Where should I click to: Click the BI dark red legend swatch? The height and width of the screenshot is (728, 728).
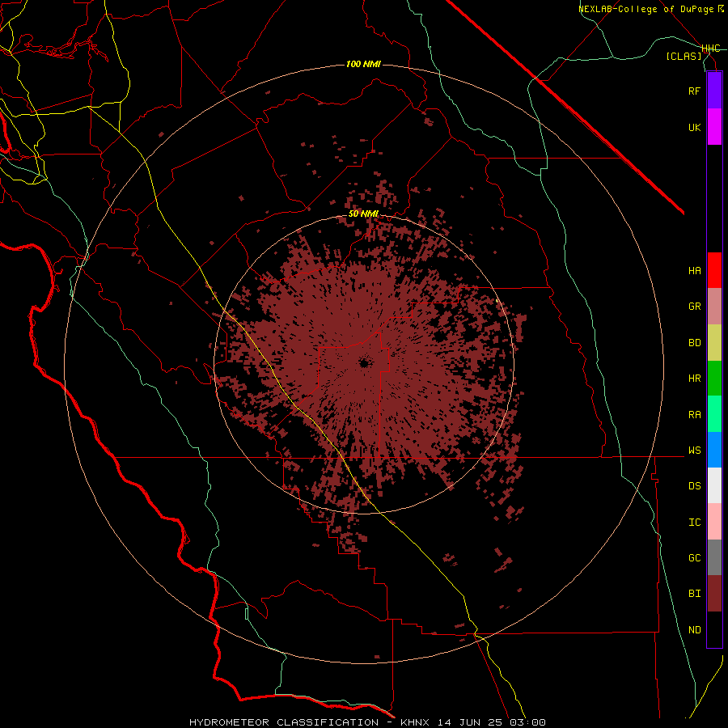pos(714,594)
